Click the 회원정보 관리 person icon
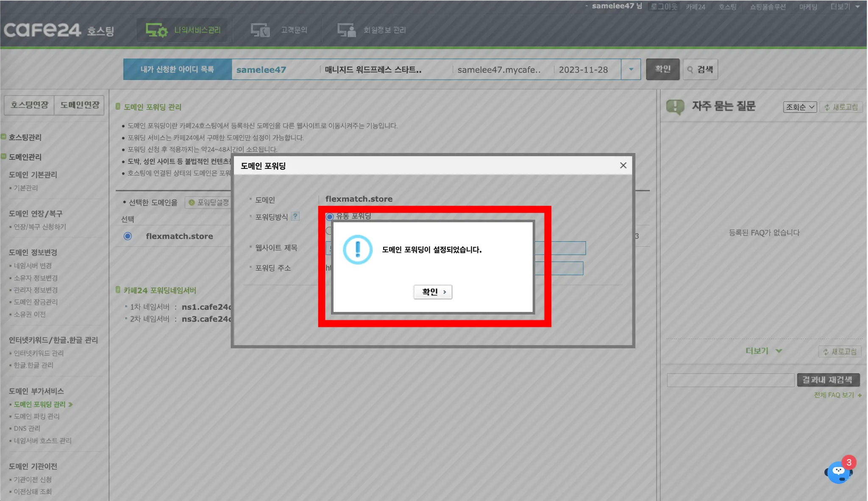The width and height of the screenshot is (868, 501). pyautogui.click(x=346, y=30)
